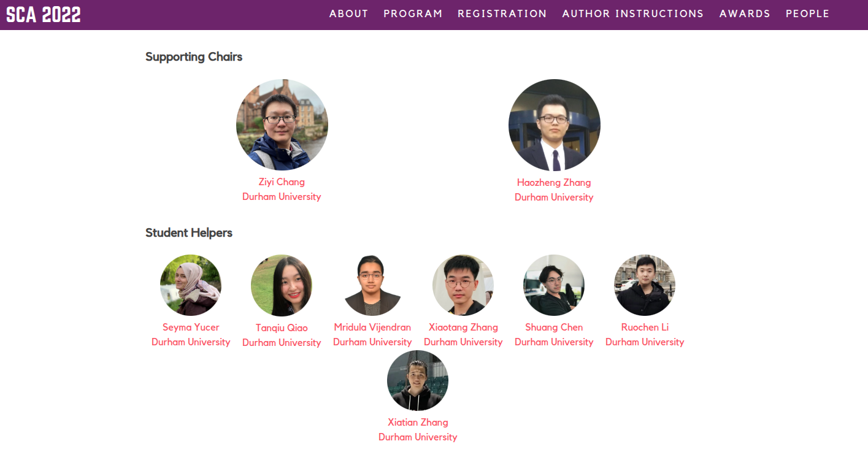Select AWARDS in the top navigation
Screen dimensions: 868x460
[745, 13]
